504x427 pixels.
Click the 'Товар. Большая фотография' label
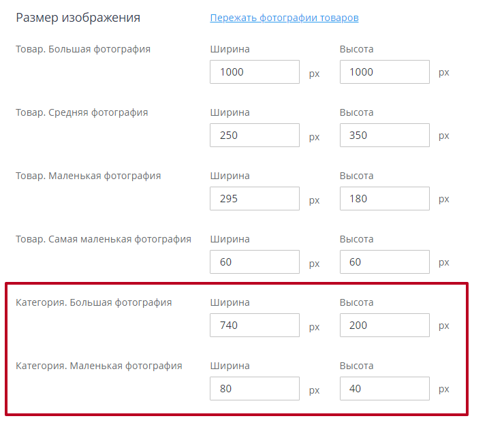click(83, 49)
